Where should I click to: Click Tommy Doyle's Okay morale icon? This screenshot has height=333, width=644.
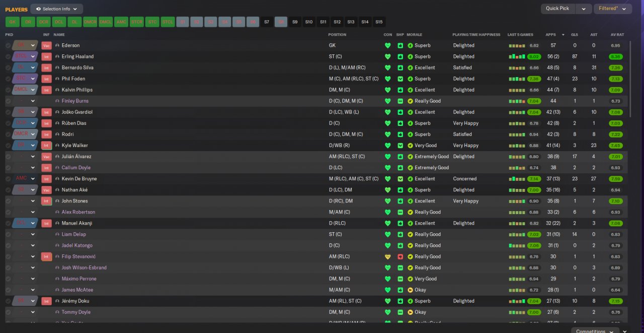410,312
